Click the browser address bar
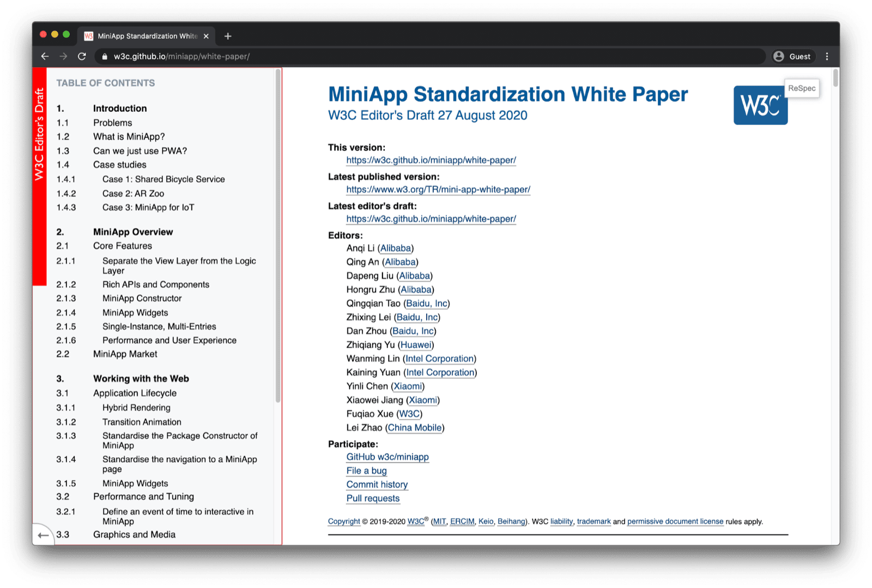The image size is (872, 588). pyautogui.click(x=381, y=56)
